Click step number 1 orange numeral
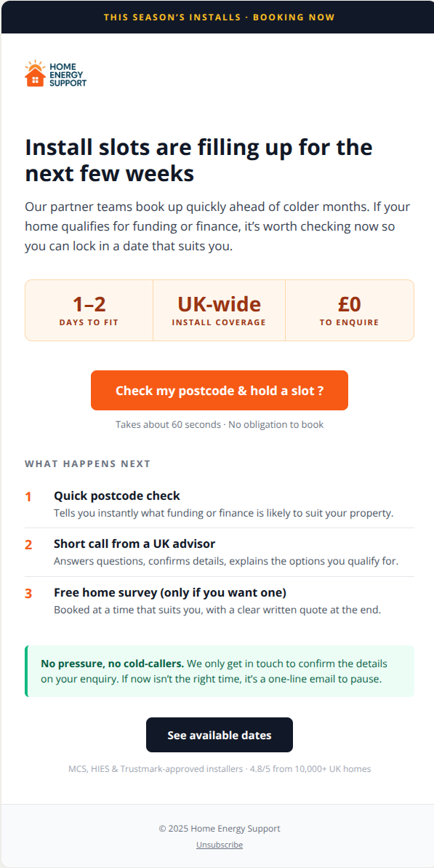This screenshot has width=434, height=868. pyautogui.click(x=28, y=497)
